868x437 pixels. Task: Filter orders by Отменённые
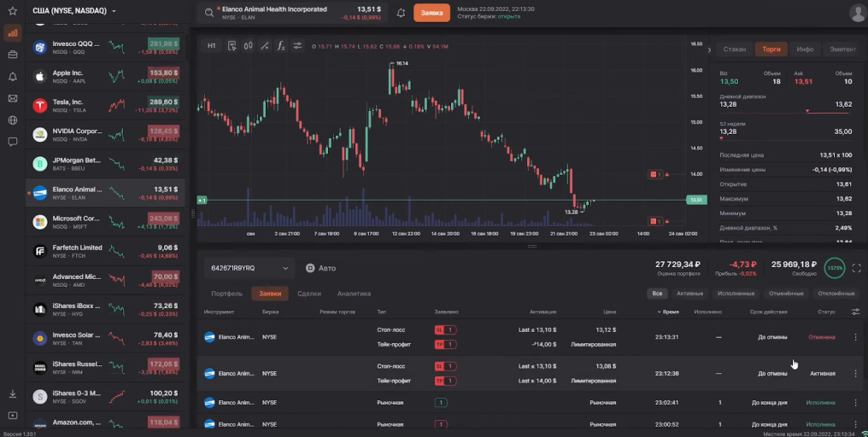pos(786,294)
